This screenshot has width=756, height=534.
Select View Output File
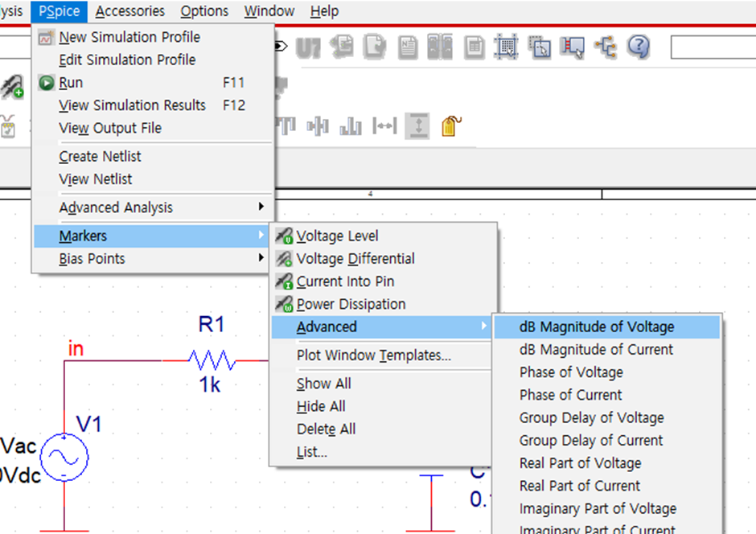tap(153, 128)
